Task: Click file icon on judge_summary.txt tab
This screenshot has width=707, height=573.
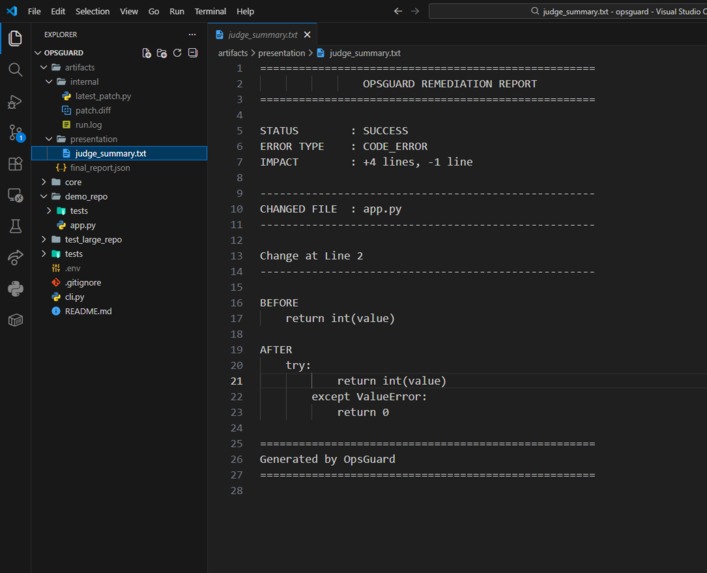Action: pyautogui.click(x=220, y=35)
